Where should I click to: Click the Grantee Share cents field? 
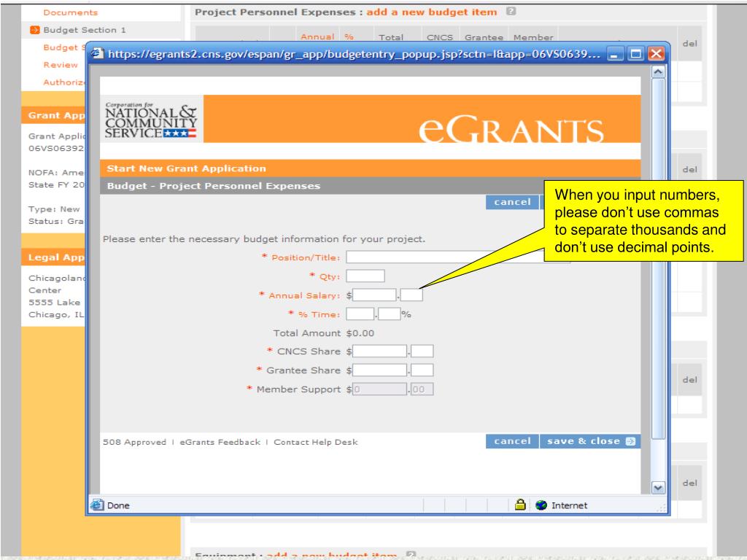[422, 370]
